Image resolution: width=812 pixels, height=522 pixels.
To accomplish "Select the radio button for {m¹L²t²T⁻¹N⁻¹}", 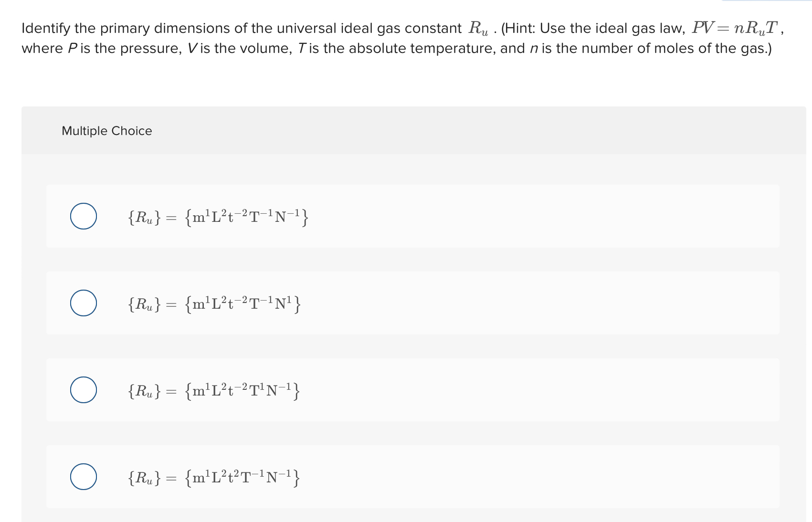I will tap(84, 477).
